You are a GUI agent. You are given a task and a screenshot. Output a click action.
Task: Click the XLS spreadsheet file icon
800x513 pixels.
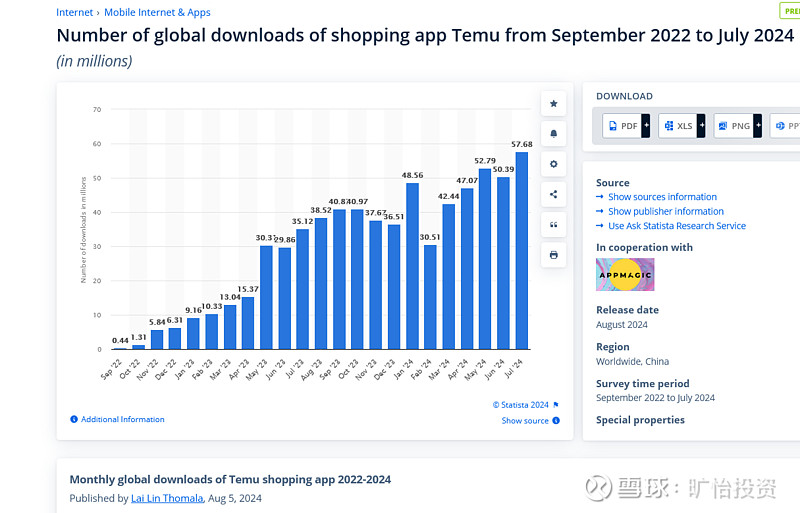tap(669, 126)
